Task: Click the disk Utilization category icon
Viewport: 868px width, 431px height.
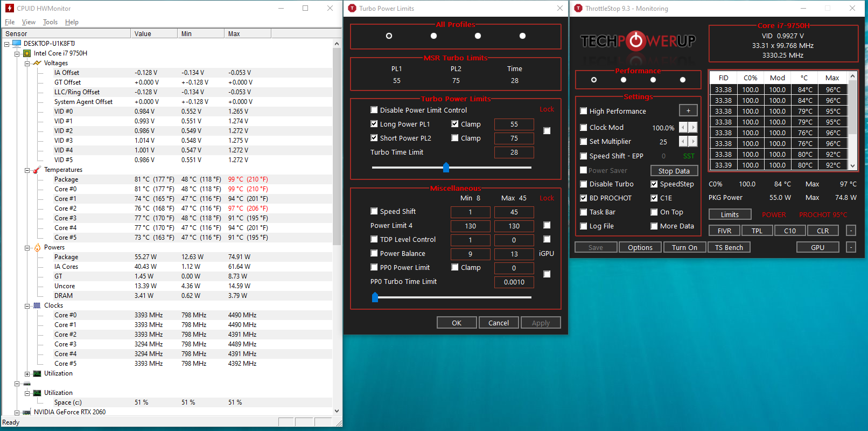Action: tap(37, 393)
